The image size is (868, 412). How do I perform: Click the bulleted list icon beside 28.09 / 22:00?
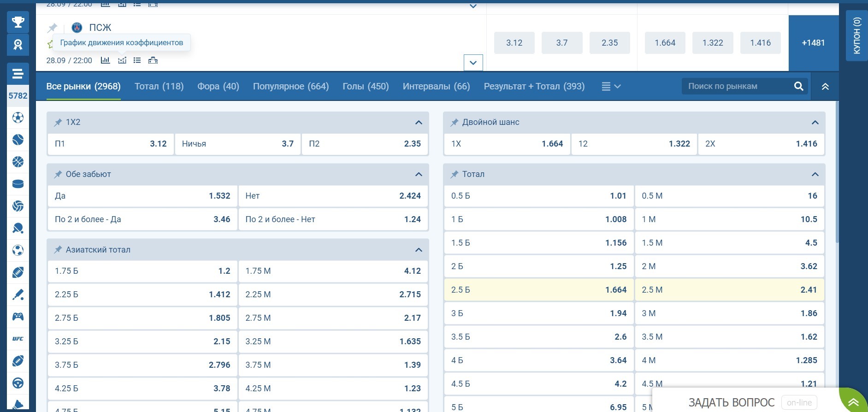[x=137, y=60]
